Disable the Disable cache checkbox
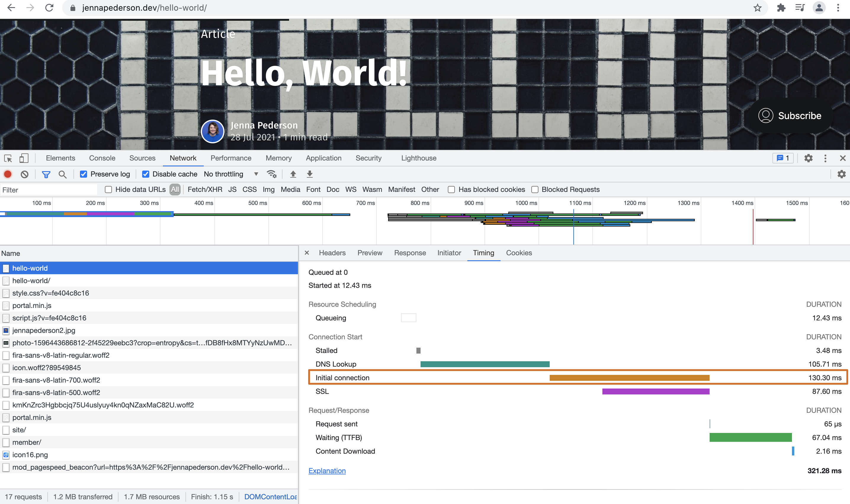The image size is (850, 504). click(x=146, y=174)
